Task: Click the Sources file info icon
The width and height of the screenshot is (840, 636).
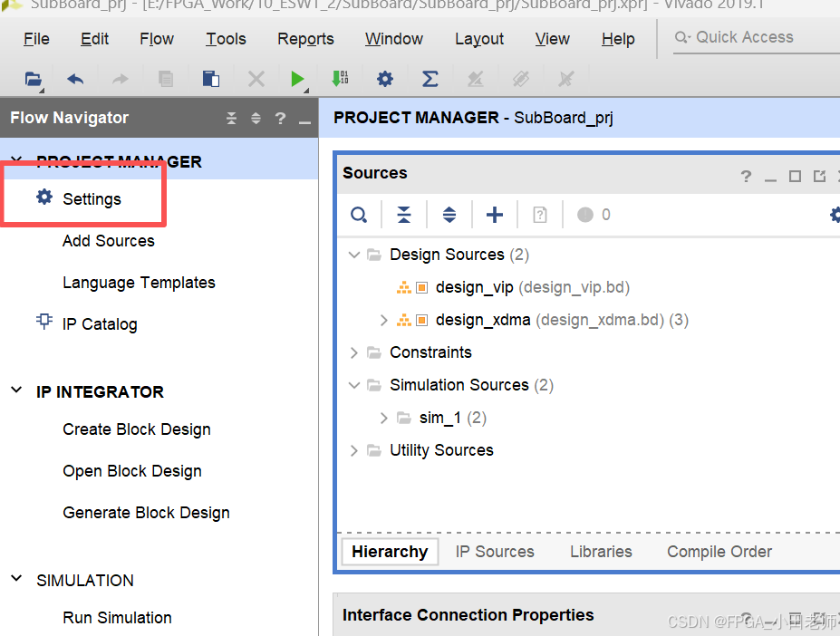Action: point(539,215)
